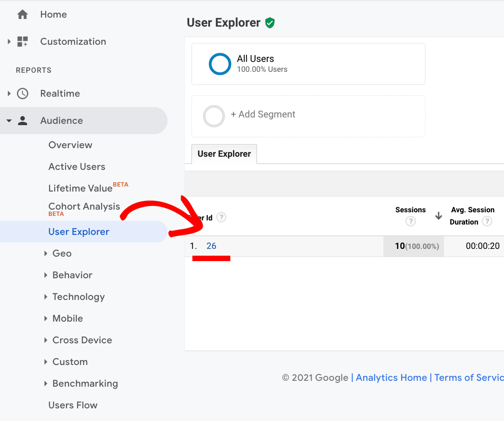Click the Audience person icon
This screenshot has height=421, width=504.
(x=22, y=120)
